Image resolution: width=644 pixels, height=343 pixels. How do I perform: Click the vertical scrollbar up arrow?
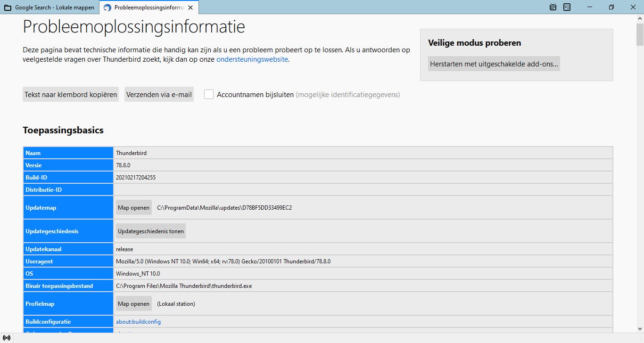pos(640,18)
